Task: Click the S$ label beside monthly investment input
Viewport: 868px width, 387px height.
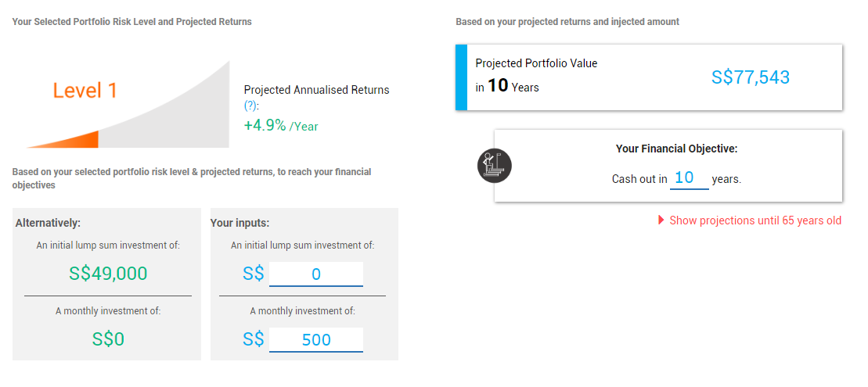Action: pyautogui.click(x=253, y=340)
